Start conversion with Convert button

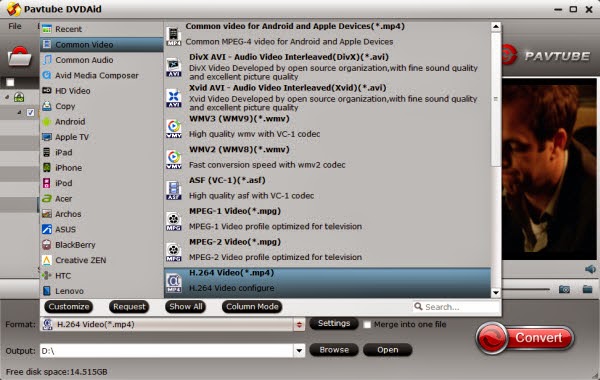[x=525, y=338]
